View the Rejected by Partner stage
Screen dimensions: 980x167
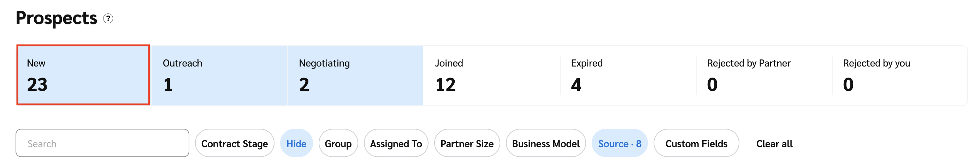pyautogui.click(x=763, y=75)
